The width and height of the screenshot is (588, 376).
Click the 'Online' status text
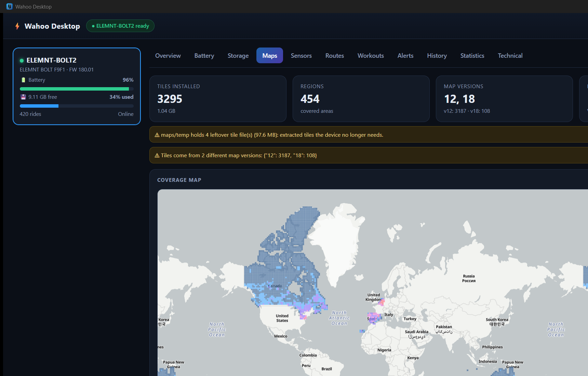[126, 114]
